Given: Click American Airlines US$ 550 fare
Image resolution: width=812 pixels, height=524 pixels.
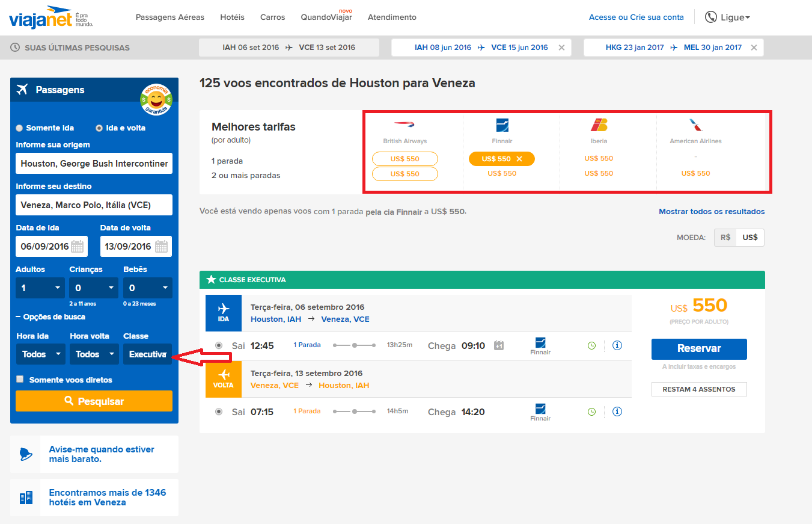Looking at the screenshot, I should pos(695,173).
